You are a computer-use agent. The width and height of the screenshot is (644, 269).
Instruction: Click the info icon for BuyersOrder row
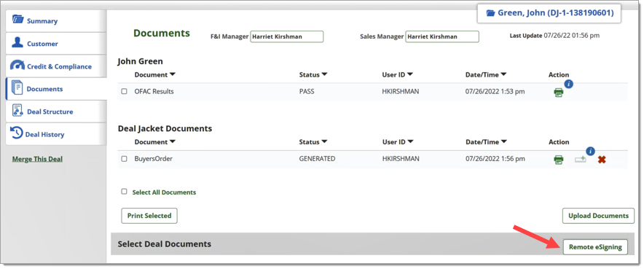591,152
